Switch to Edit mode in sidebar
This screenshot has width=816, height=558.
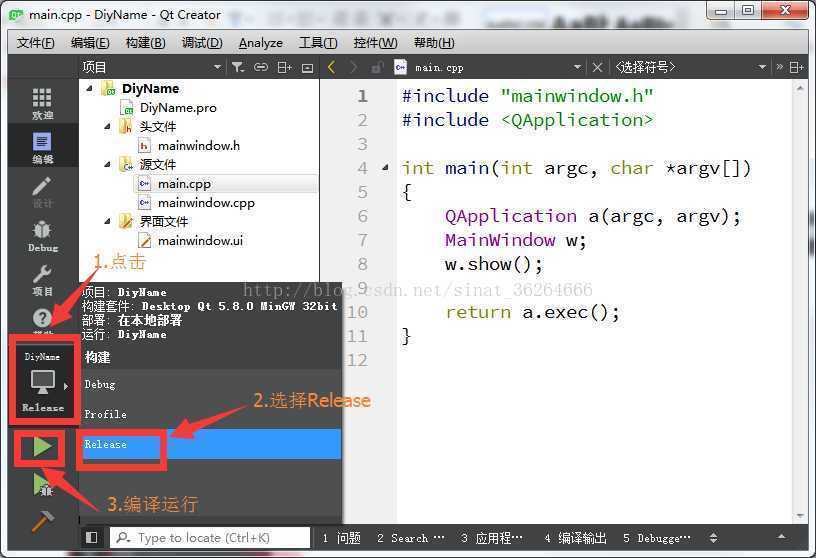pos(42,148)
